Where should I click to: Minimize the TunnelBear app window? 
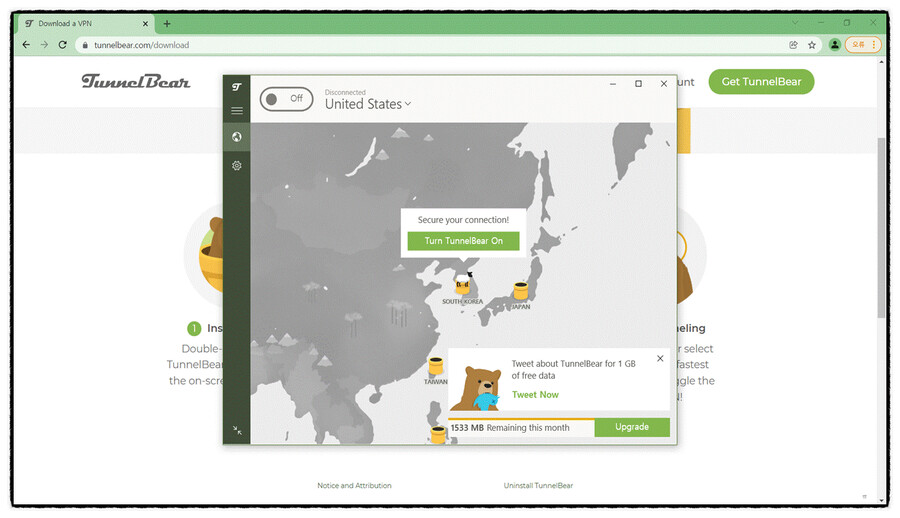tap(612, 84)
